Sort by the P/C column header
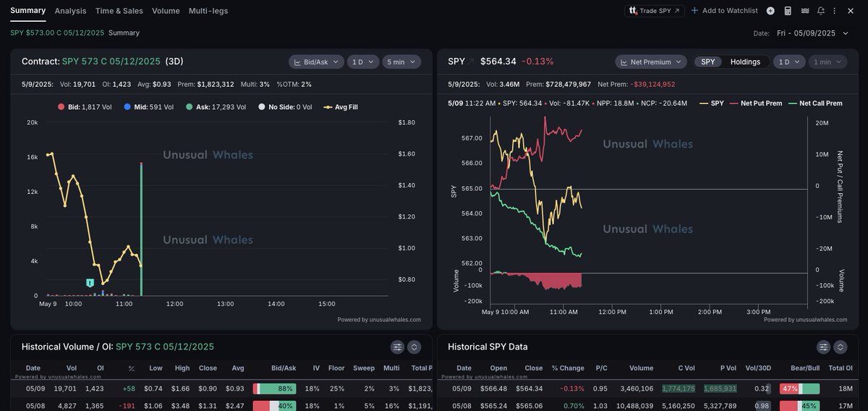 (601, 368)
